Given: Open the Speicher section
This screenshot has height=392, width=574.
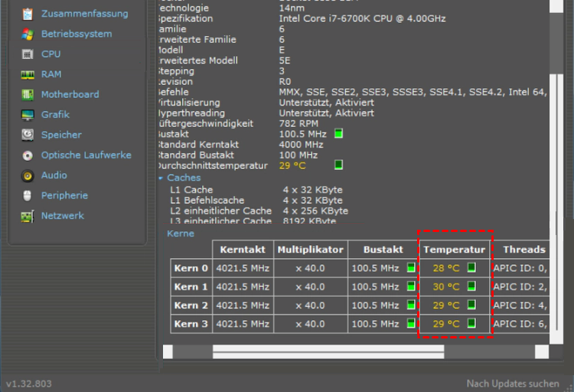Looking at the screenshot, I should [x=61, y=135].
